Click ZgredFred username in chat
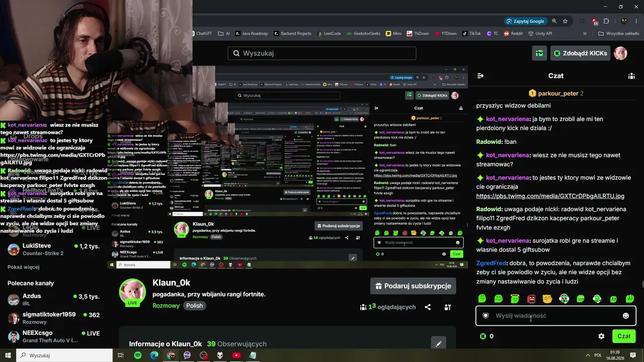Screen dimensions: 644x362 point(491,263)
